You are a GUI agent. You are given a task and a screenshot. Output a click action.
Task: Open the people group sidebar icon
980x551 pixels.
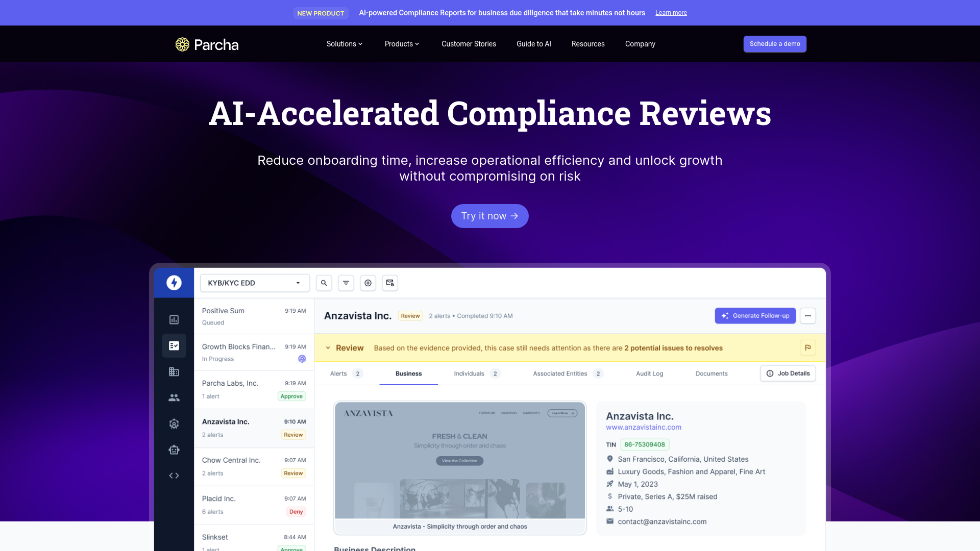point(174,398)
